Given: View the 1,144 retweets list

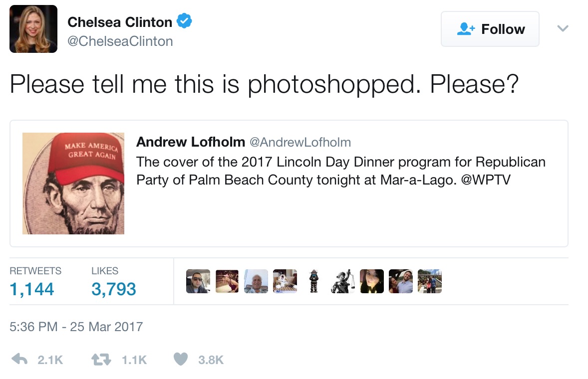Looking at the screenshot, I should 32,289.
